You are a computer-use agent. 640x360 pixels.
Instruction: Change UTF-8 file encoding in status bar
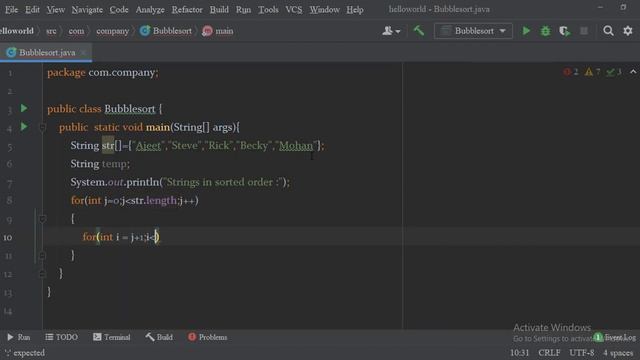(x=582, y=353)
